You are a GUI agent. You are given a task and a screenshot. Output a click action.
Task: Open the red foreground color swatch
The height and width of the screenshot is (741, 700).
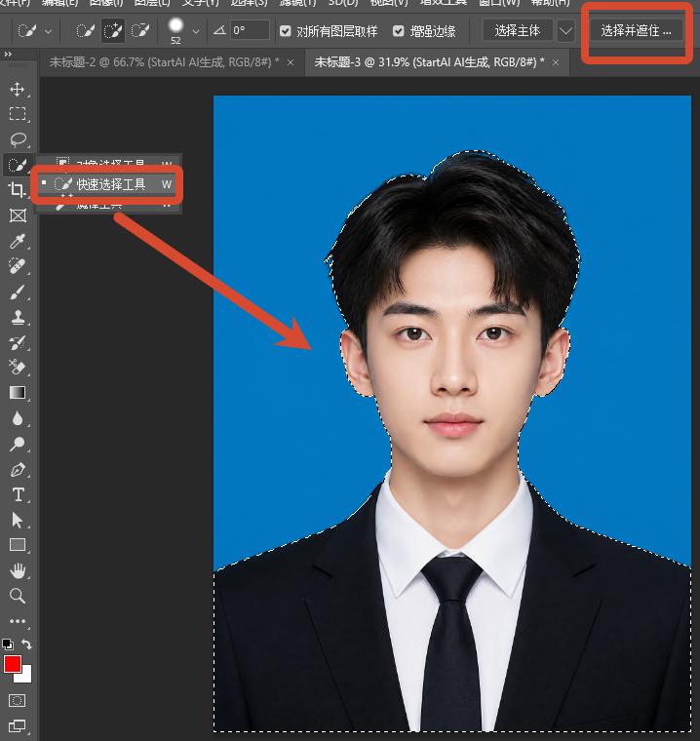click(x=13, y=664)
